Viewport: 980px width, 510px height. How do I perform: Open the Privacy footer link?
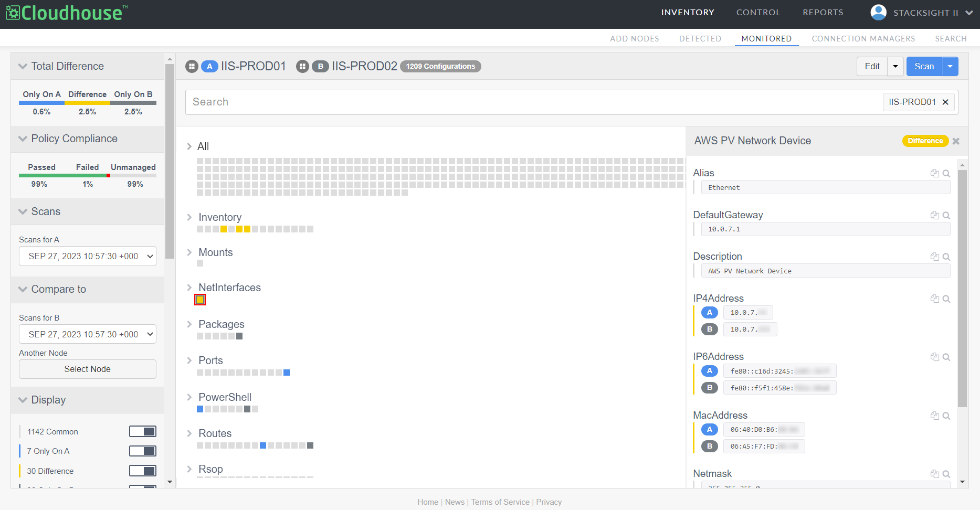549,502
